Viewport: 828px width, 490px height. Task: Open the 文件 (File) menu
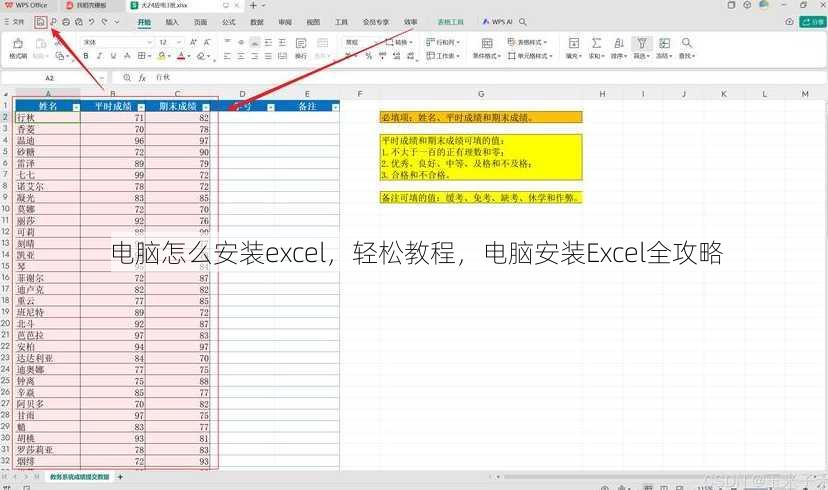pos(15,22)
